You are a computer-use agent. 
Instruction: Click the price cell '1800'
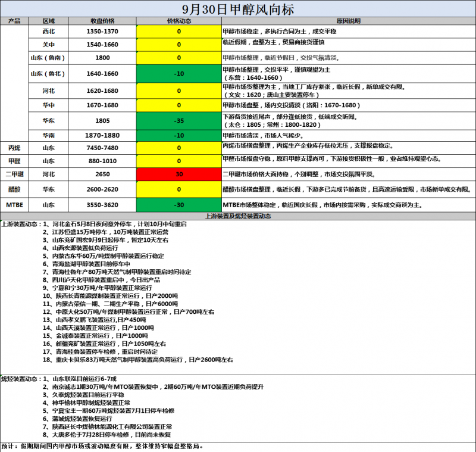click(102, 58)
